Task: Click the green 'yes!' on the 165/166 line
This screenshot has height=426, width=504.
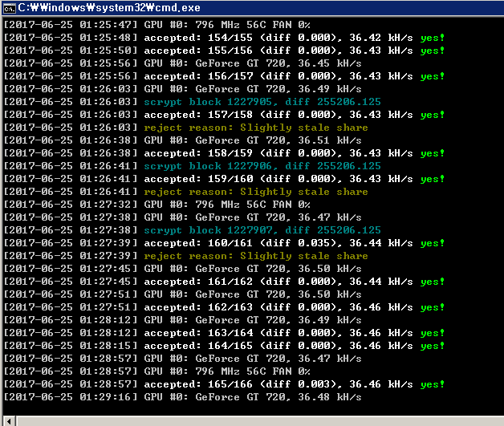Action: coord(433,385)
